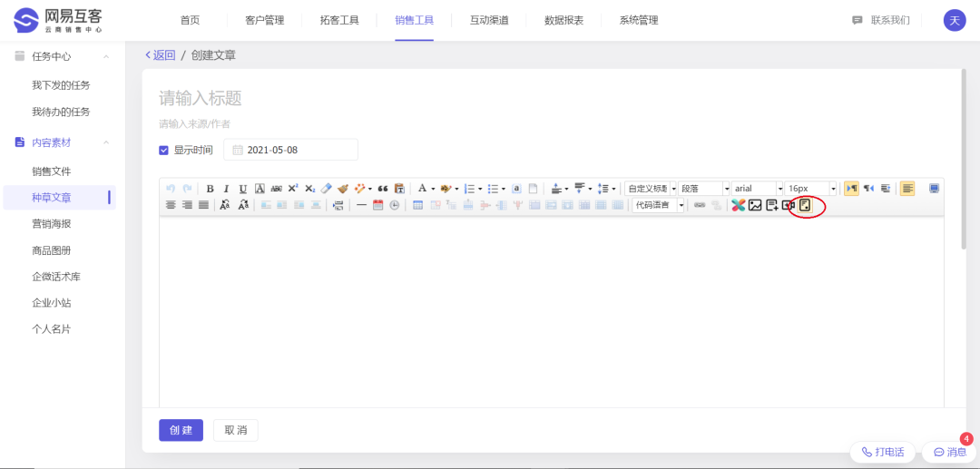Click the 创建 button
980x469 pixels.
point(181,430)
